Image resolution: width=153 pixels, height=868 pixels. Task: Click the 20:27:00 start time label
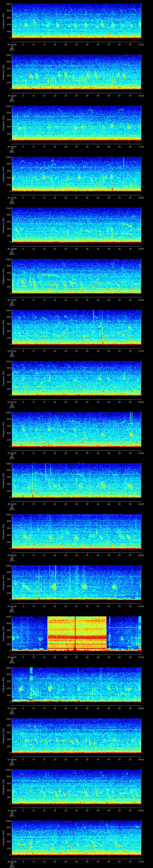coord(12,709)
